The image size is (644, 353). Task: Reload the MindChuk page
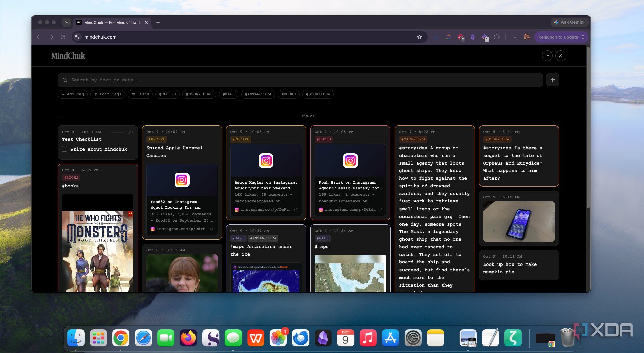pos(63,37)
